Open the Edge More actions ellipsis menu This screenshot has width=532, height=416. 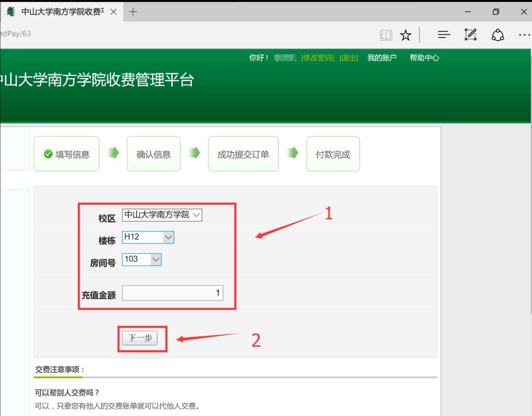pos(525,35)
